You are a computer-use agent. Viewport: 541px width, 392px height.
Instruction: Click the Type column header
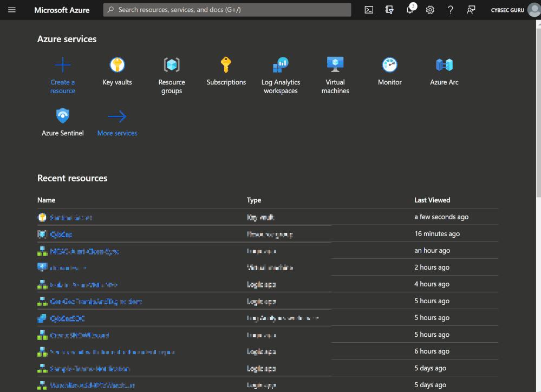pos(254,200)
